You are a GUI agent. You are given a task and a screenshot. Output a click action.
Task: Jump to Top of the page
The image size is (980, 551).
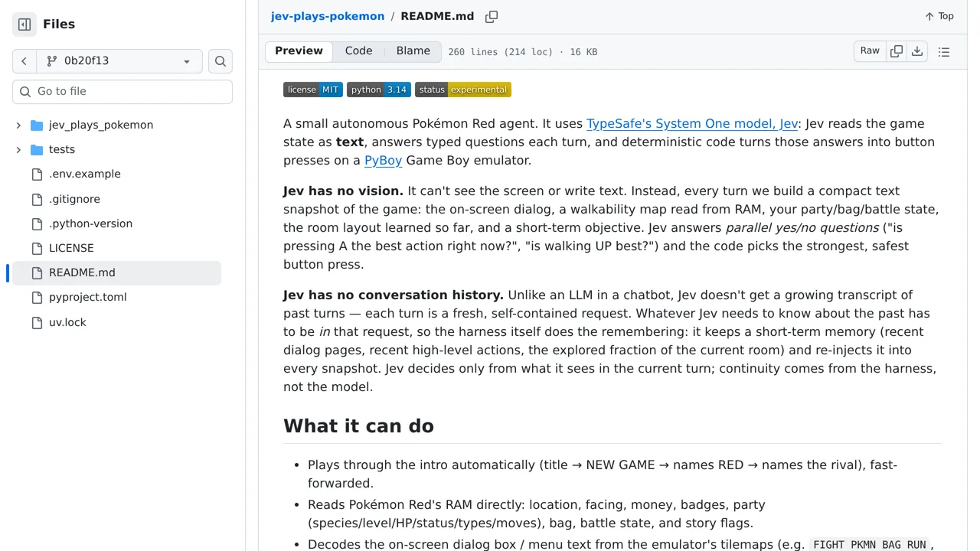click(x=939, y=16)
